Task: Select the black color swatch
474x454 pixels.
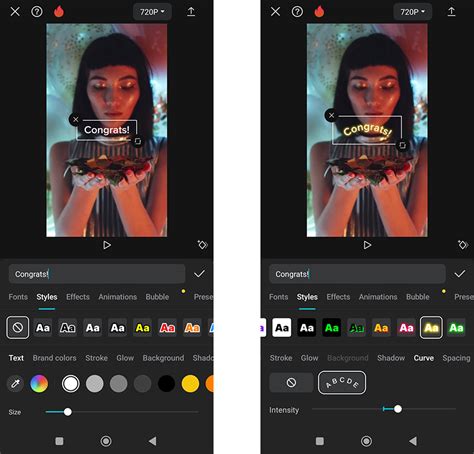Action: (166, 384)
